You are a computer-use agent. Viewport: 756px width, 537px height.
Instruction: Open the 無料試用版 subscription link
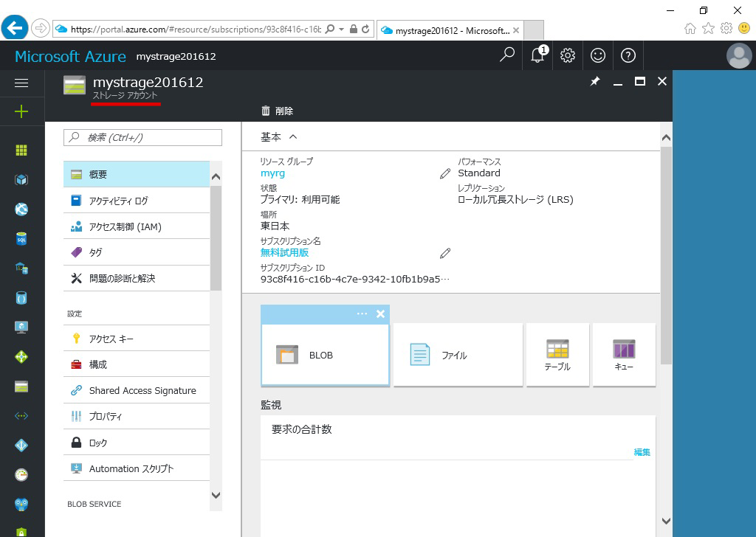284,252
